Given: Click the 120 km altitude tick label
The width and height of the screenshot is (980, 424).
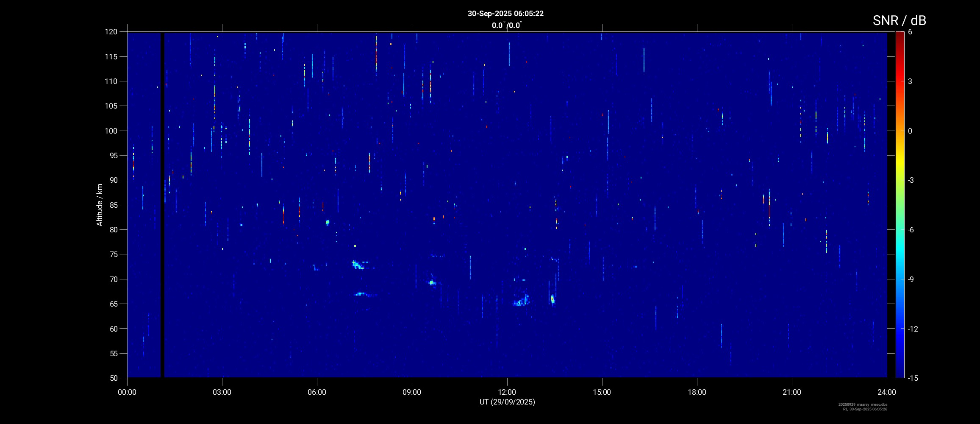Looking at the screenshot, I should (x=111, y=32).
